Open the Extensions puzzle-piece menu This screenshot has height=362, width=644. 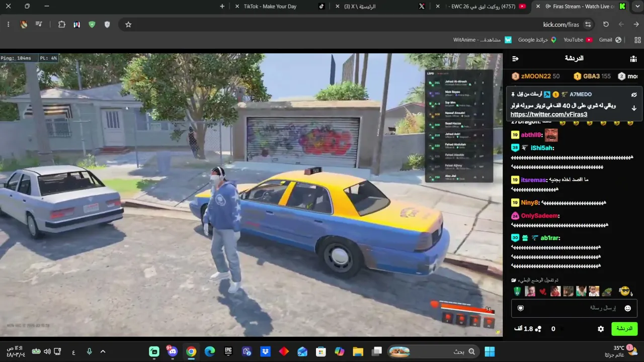coord(62,24)
